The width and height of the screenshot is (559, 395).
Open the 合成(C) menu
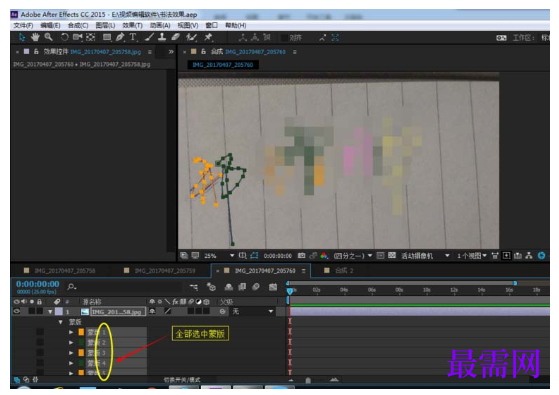point(78,25)
